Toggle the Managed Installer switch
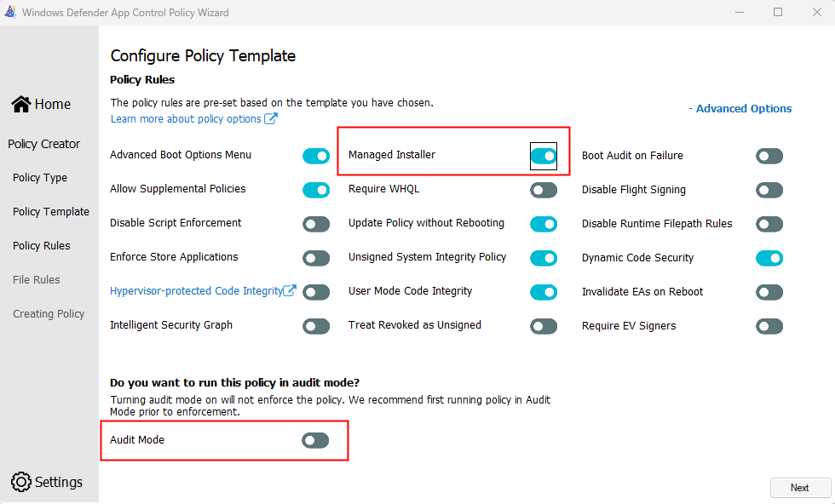The height and width of the screenshot is (504, 835). tap(544, 156)
